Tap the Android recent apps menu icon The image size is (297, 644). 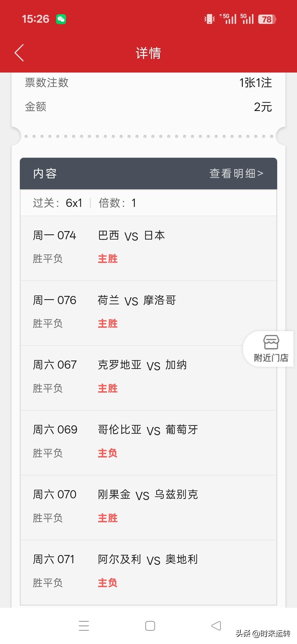[x=84, y=626]
